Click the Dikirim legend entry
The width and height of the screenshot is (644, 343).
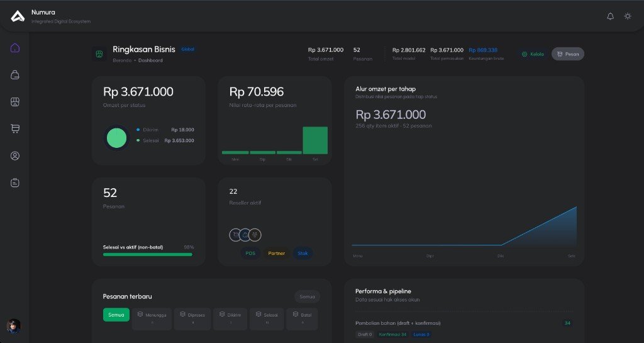click(165, 130)
